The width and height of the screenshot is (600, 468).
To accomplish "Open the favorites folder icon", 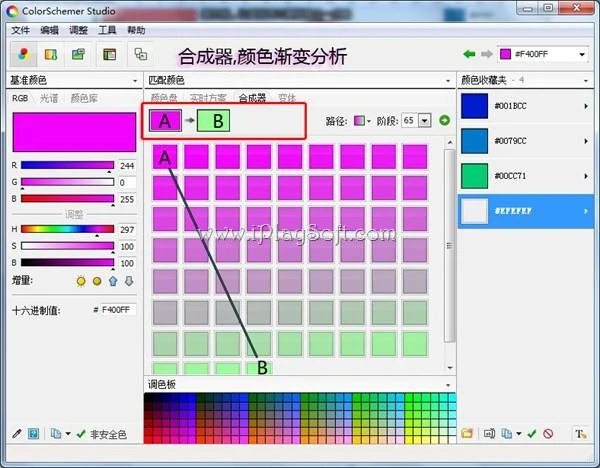I will [x=467, y=434].
